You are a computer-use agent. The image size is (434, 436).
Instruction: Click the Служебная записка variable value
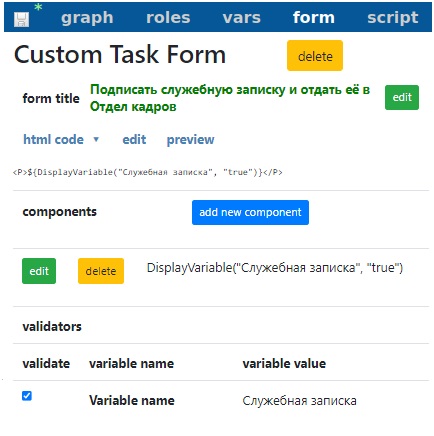tap(299, 401)
